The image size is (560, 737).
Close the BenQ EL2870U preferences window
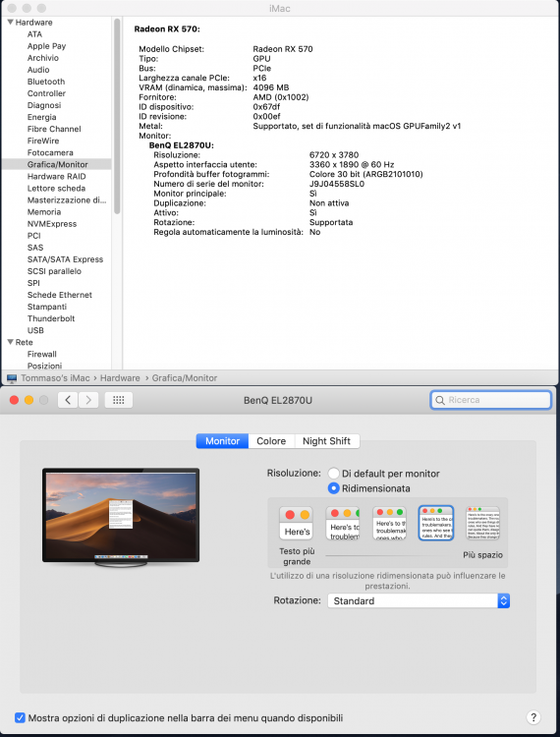14,400
